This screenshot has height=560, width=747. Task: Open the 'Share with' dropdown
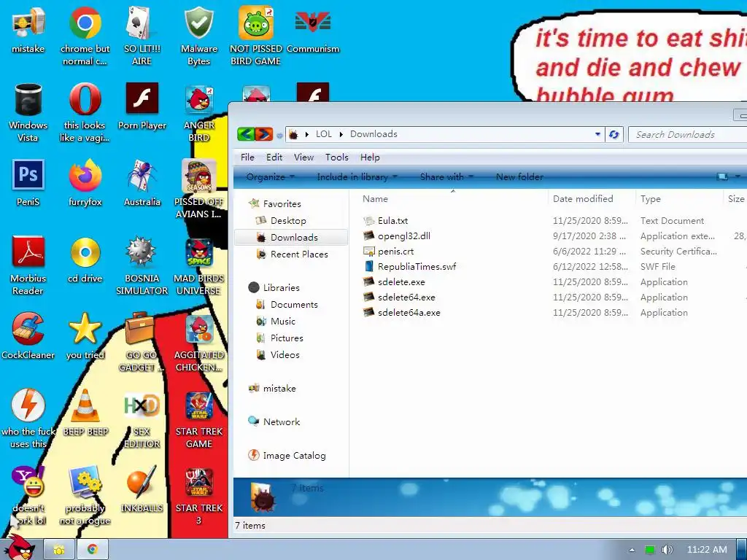[x=446, y=176]
